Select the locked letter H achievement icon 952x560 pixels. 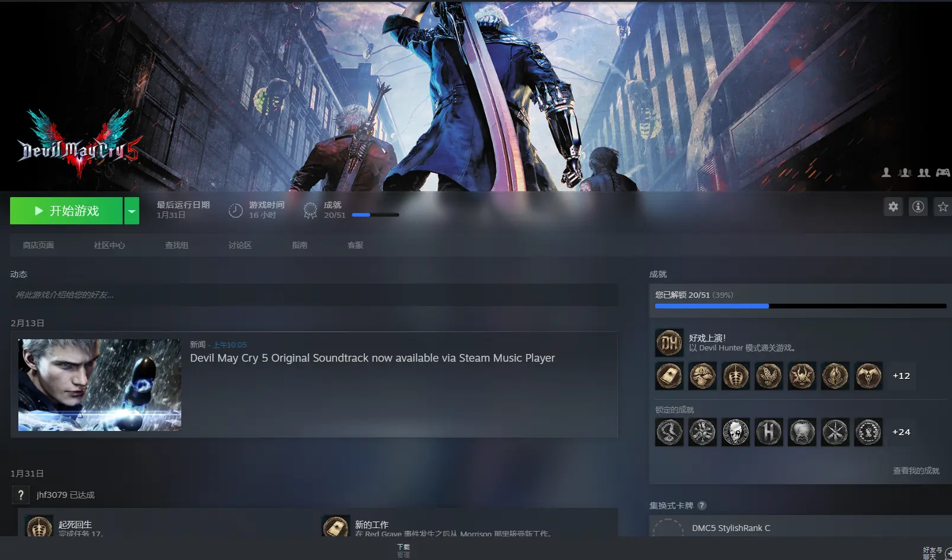[769, 432]
